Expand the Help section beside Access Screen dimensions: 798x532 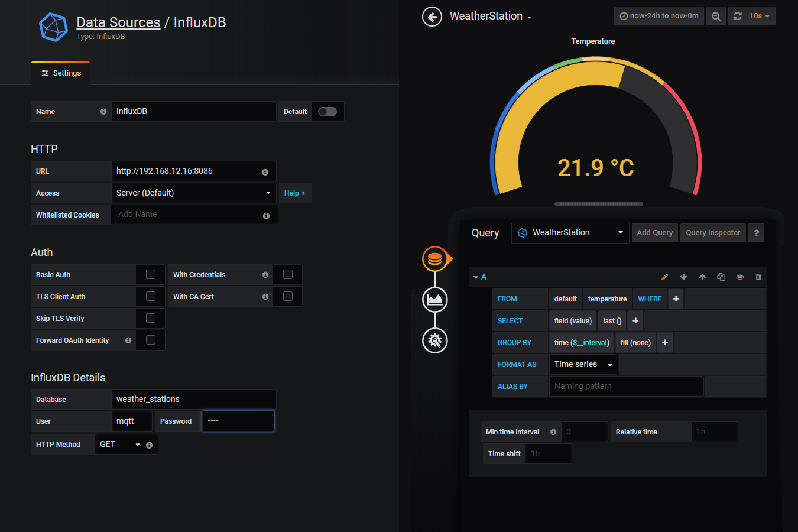tap(294, 193)
